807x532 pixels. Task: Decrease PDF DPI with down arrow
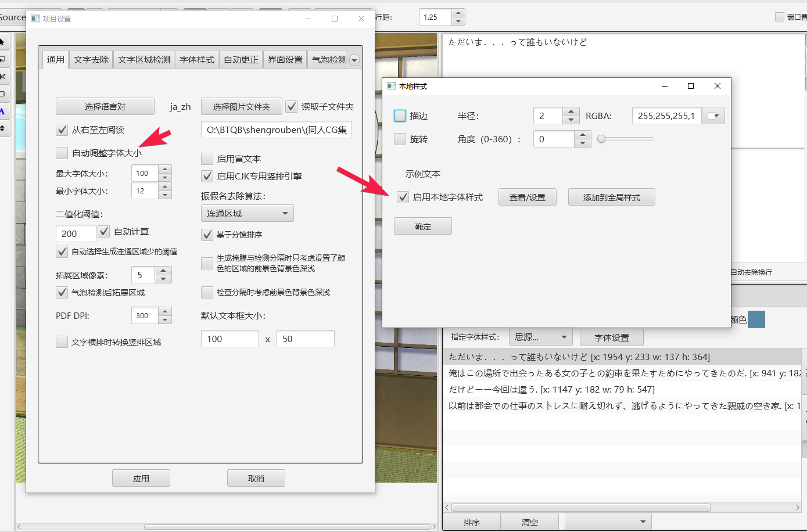[166, 320]
